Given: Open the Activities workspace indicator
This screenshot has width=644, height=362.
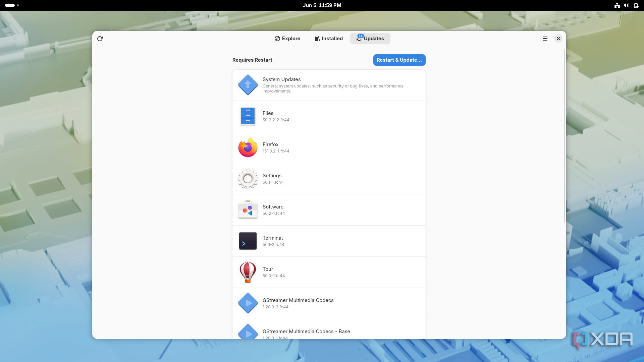Looking at the screenshot, I should point(12,5).
